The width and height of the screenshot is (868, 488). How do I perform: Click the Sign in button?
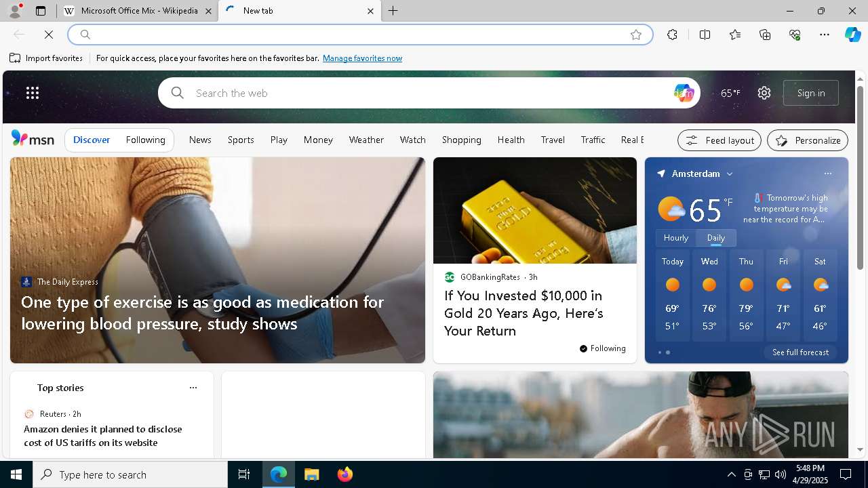(811, 93)
